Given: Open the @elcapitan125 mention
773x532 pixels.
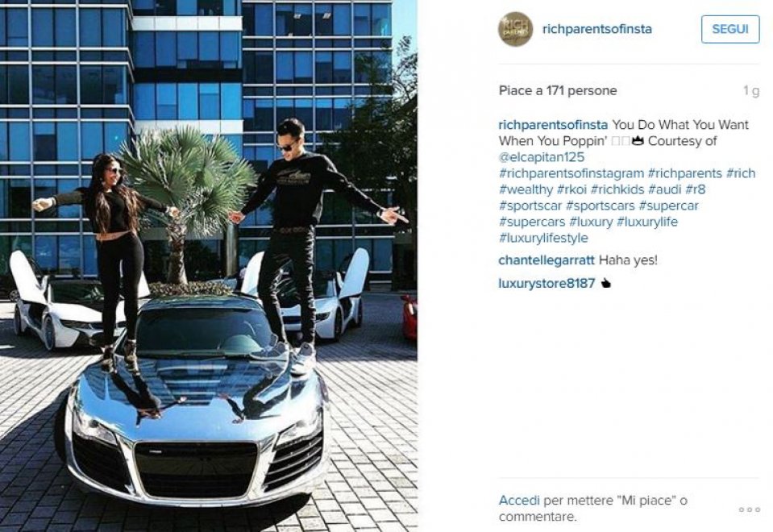Looking at the screenshot, I should coord(542,157).
